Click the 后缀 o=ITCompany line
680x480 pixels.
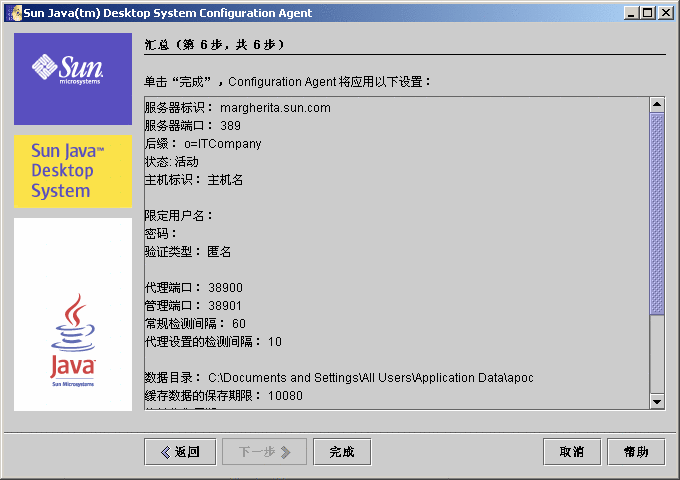203,144
